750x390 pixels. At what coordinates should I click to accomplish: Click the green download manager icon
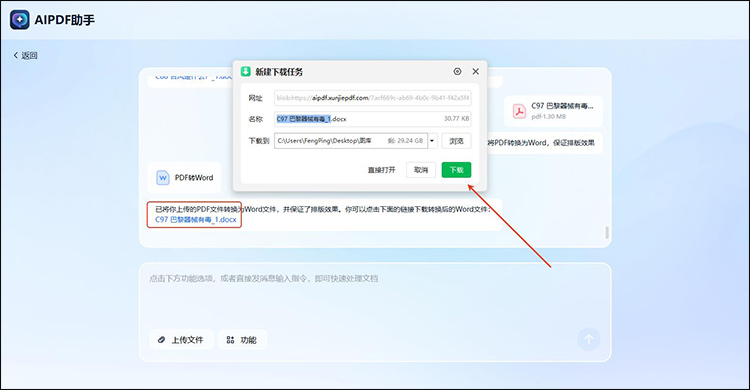coord(246,71)
